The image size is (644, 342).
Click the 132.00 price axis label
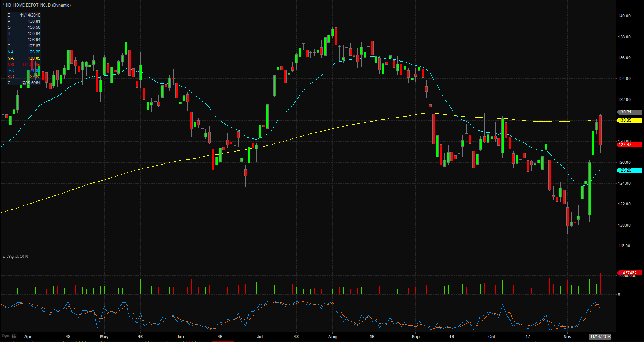[624, 100]
